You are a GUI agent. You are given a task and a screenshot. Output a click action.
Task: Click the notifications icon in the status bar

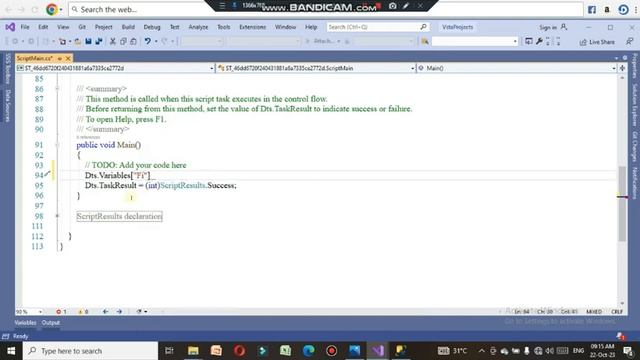(621, 336)
